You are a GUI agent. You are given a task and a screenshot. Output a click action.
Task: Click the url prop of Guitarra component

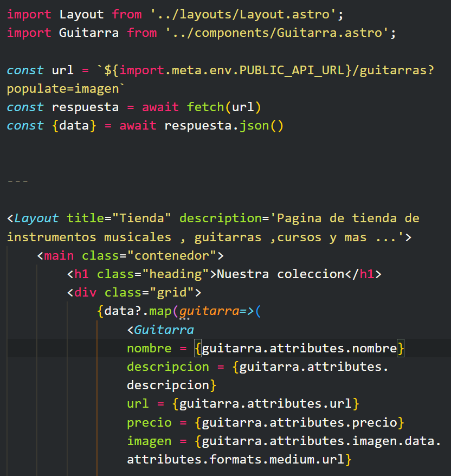click(x=138, y=404)
